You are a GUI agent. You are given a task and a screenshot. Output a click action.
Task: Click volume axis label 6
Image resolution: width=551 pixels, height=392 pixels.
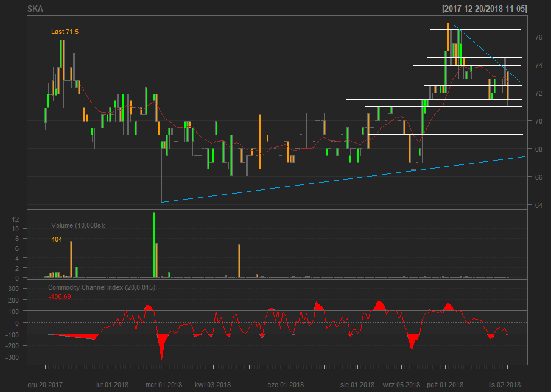(x=16, y=248)
